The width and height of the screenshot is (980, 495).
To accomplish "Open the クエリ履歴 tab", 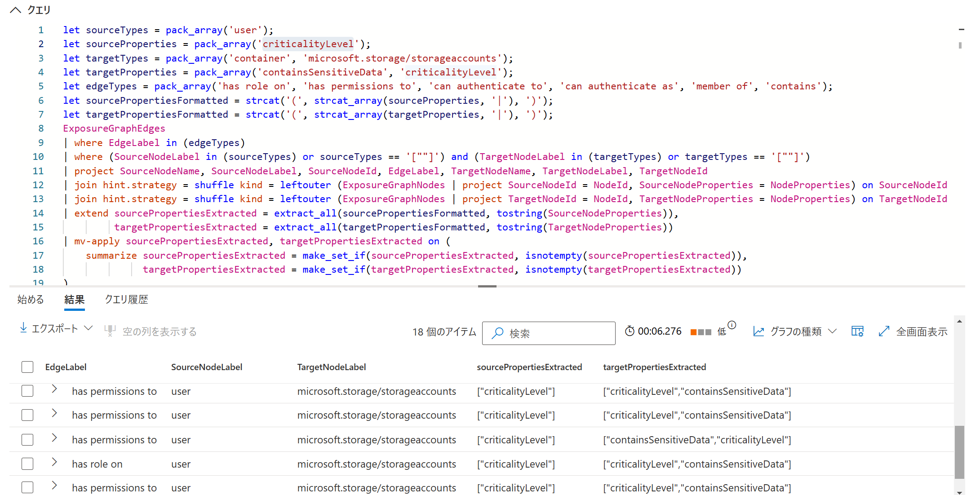I will (126, 300).
